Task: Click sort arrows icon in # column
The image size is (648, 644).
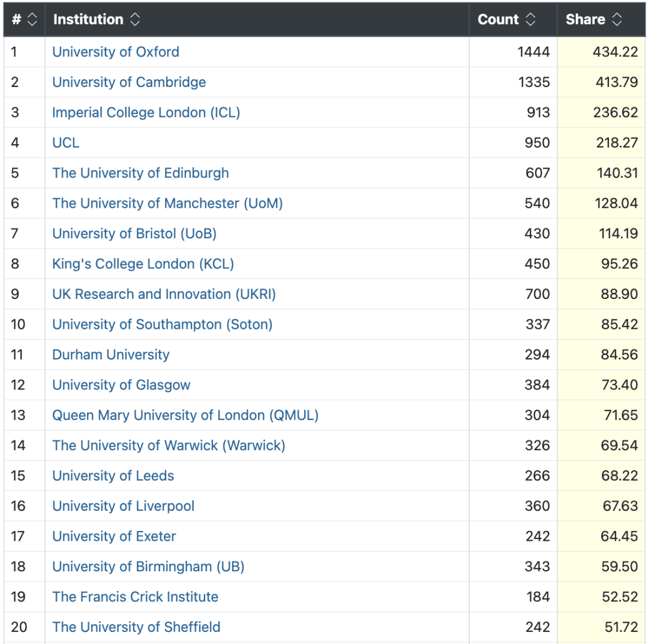Action: point(32,20)
